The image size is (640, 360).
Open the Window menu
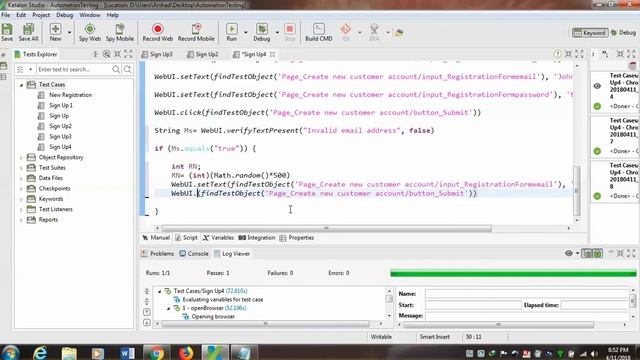tap(90, 15)
